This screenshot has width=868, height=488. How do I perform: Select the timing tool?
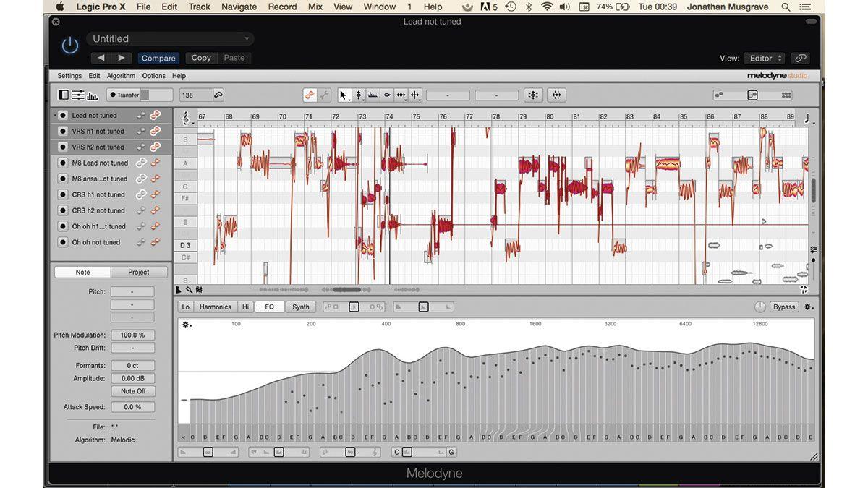pyautogui.click(x=401, y=95)
